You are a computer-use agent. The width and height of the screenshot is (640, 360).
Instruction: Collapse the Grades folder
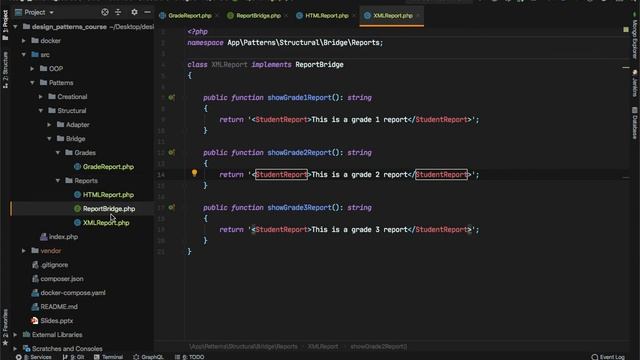[x=58, y=153]
